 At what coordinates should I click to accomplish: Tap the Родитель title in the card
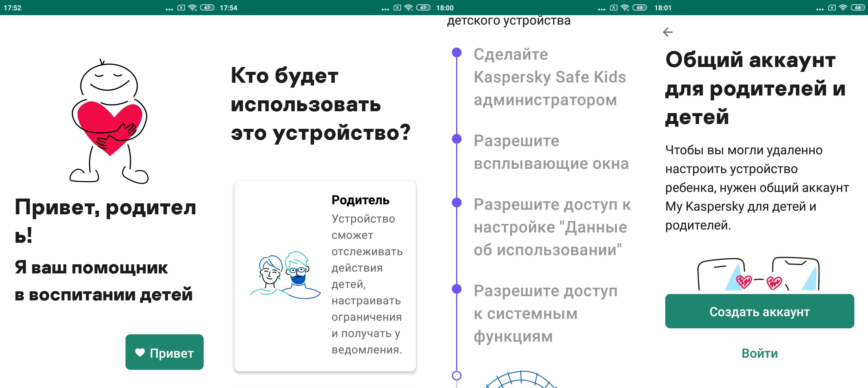coord(360,200)
